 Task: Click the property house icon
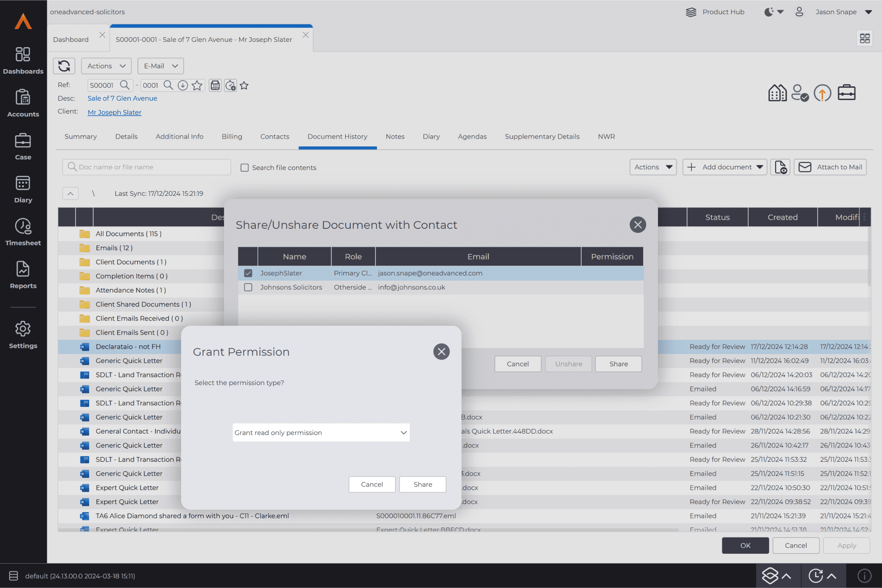click(777, 93)
